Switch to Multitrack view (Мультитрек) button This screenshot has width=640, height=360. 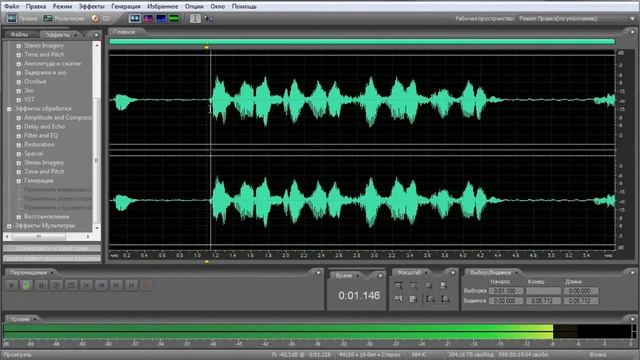coord(64,18)
